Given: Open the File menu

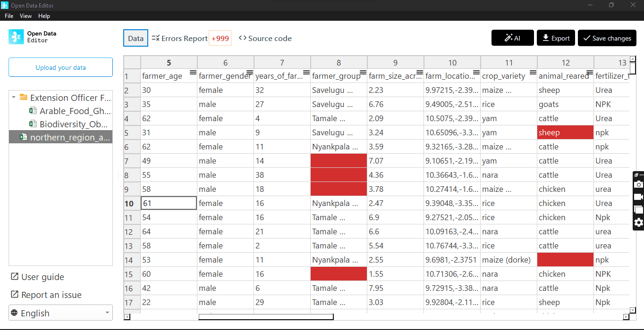Looking at the screenshot, I should coord(9,16).
